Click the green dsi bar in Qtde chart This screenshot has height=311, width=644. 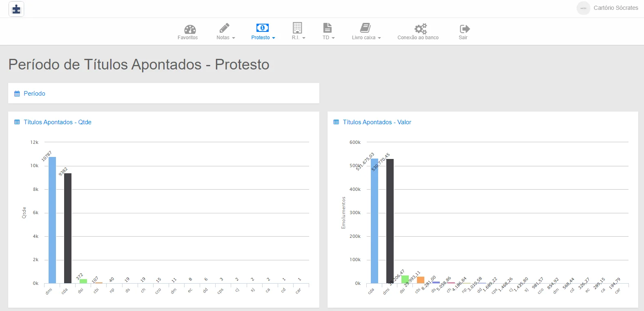pos(83,281)
